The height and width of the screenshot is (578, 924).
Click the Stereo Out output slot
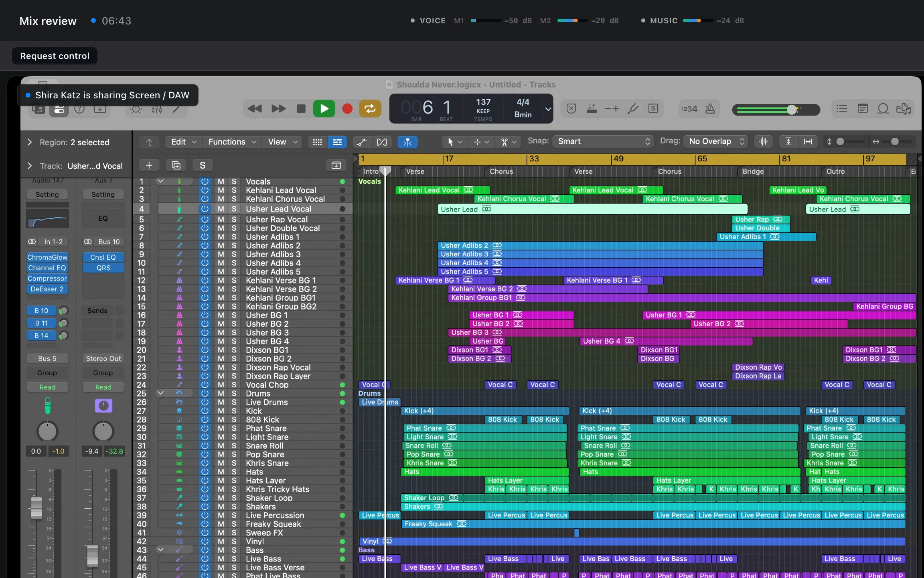[103, 358]
